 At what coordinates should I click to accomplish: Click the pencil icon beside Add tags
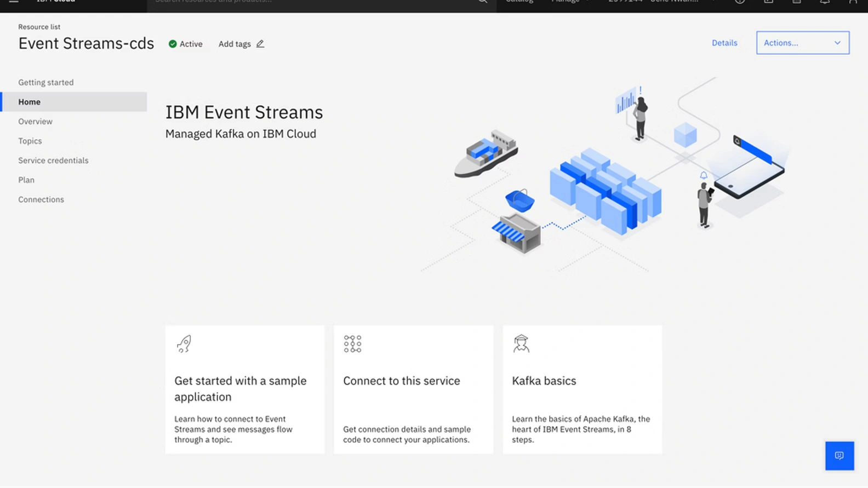click(260, 44)
